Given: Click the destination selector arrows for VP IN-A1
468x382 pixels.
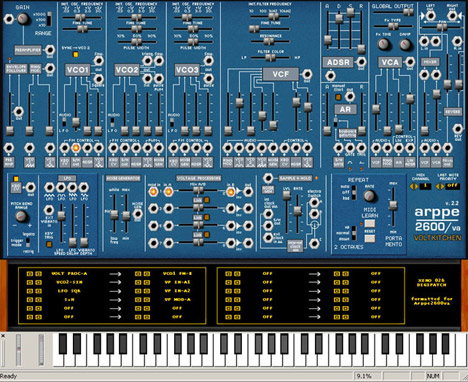Looking at the screenshot, I should (142, 282).
